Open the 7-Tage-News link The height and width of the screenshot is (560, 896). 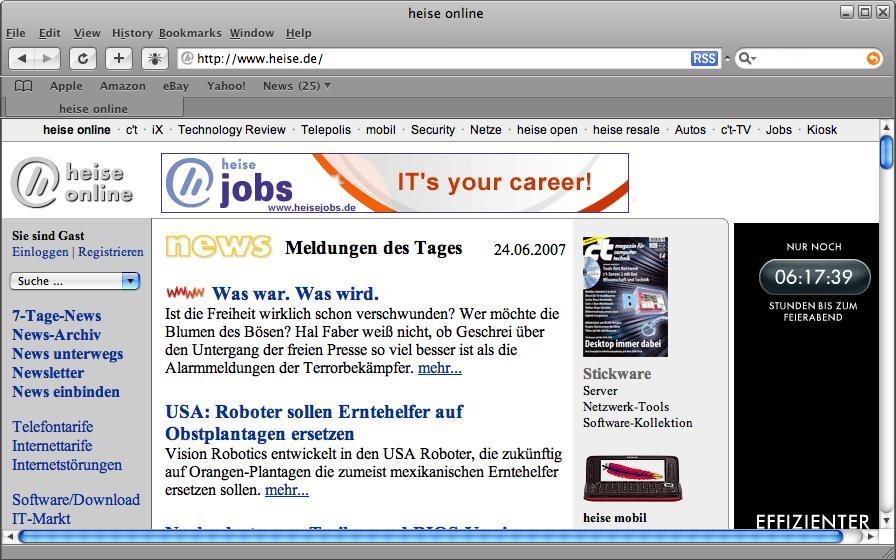coord(57,316)
